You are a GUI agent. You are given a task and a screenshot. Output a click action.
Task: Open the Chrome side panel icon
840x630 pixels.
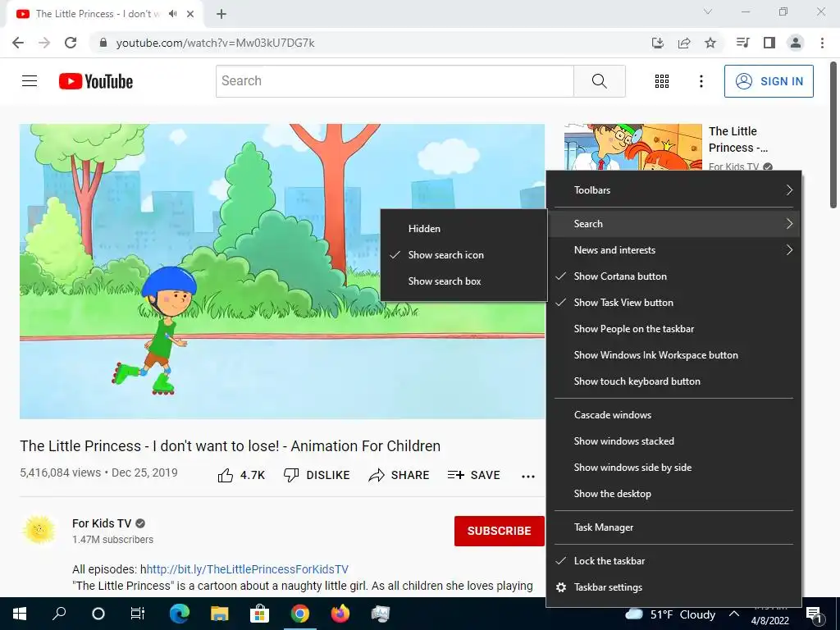tap(769, 43)
